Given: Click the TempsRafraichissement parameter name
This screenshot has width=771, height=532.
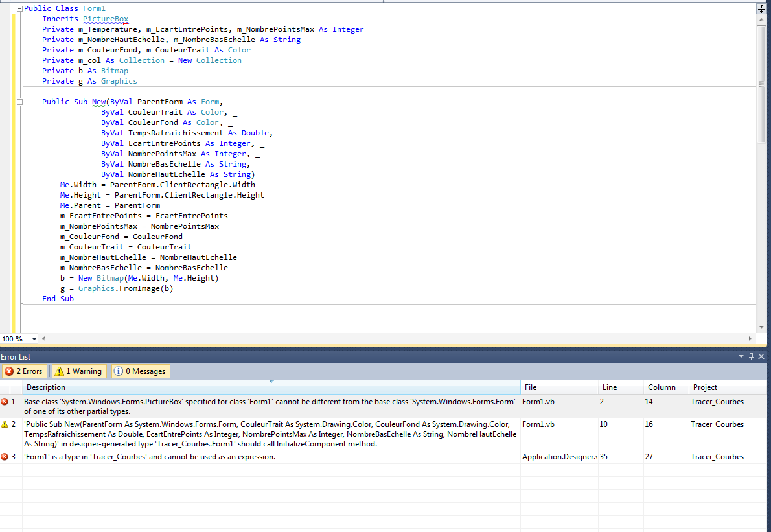Looking at the screenshot, I should [176, 133].
